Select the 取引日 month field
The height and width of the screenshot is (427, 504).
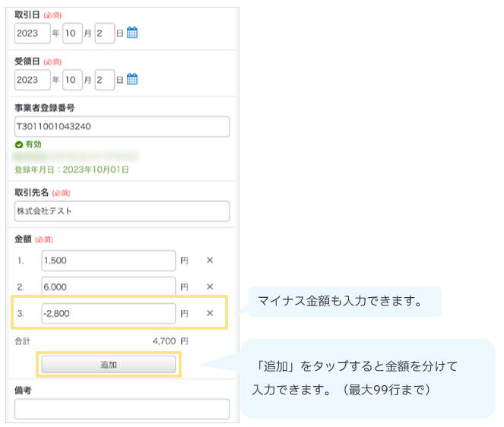[72, 33]
